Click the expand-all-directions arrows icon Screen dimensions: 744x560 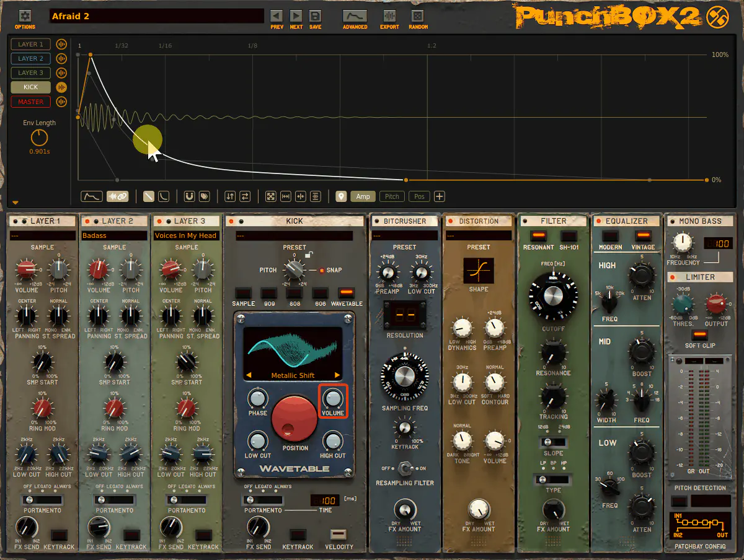[x=271, y=196]
